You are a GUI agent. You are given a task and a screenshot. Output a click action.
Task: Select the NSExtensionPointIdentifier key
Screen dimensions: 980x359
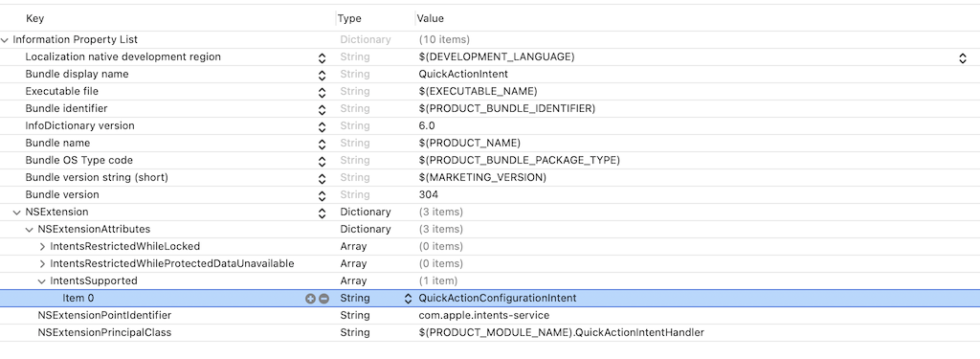(104, 315)
